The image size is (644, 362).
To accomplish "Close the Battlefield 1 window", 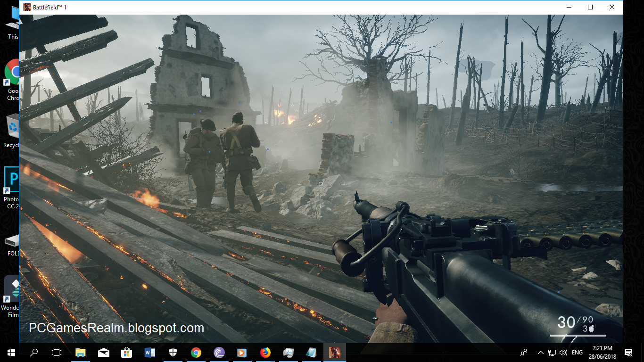I will point(612,7).
